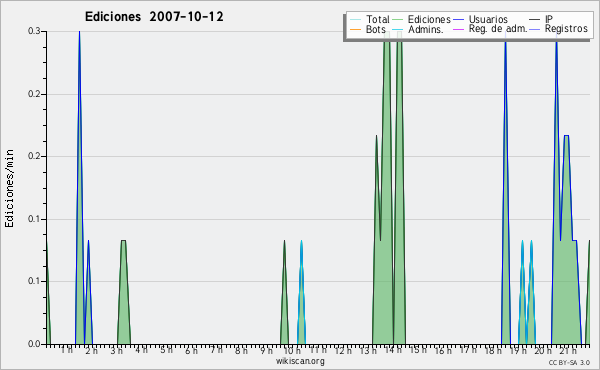Click the '19 h' x-axis label
600x370 pixels.
(518, 350)
